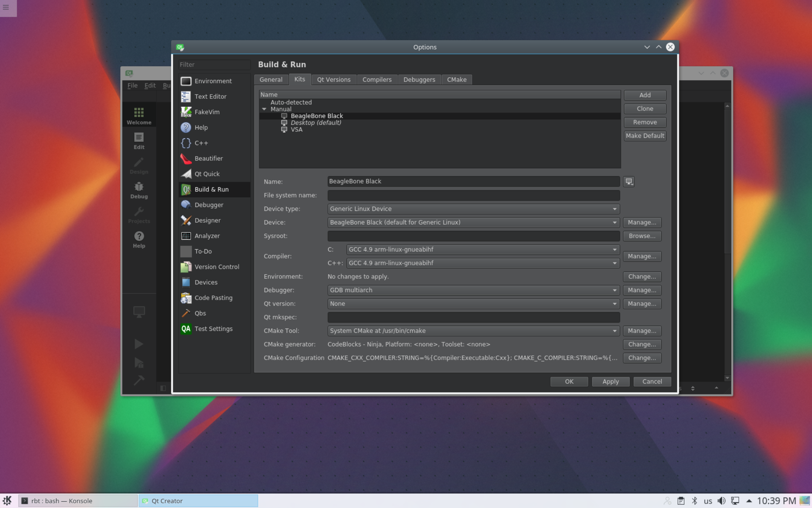
Task: Open the Environment options category
Action: coord(214,81)
